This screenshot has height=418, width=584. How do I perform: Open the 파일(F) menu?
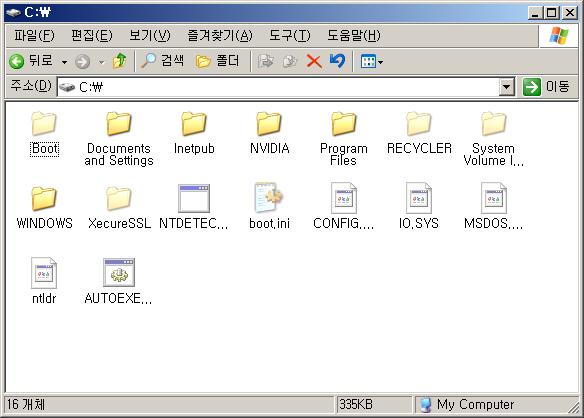34,36
